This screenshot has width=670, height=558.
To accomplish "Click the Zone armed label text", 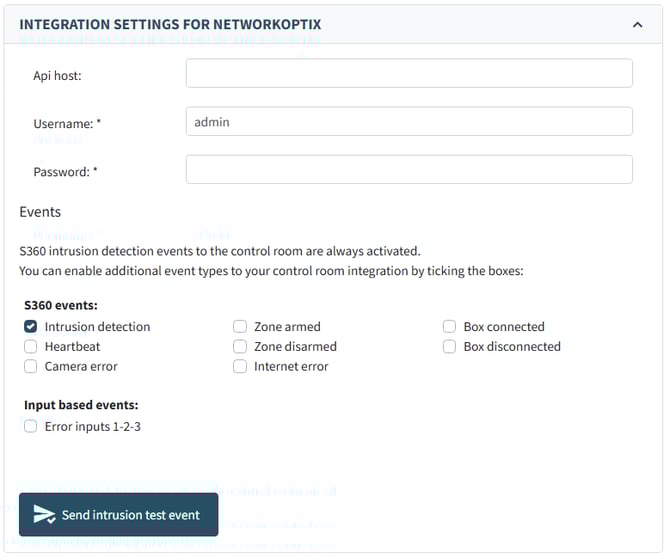I will [287, 327].
